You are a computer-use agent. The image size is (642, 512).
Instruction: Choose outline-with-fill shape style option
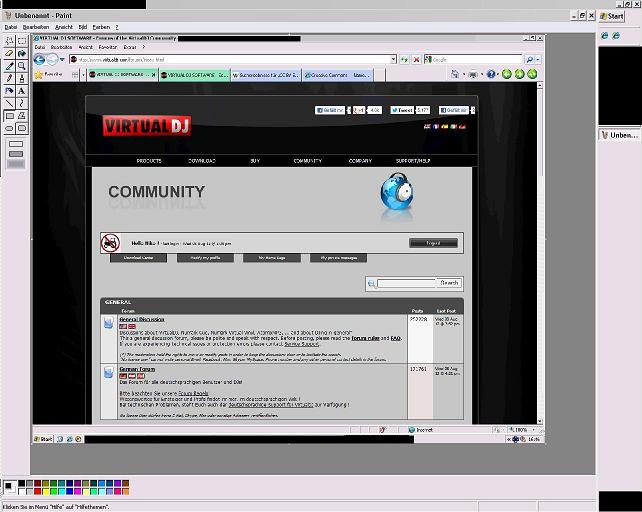(x=16, y=154)
